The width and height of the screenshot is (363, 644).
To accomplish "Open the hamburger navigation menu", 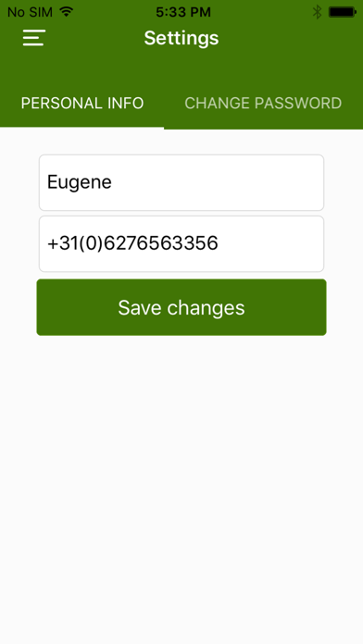I will click(x=33, y=38).
